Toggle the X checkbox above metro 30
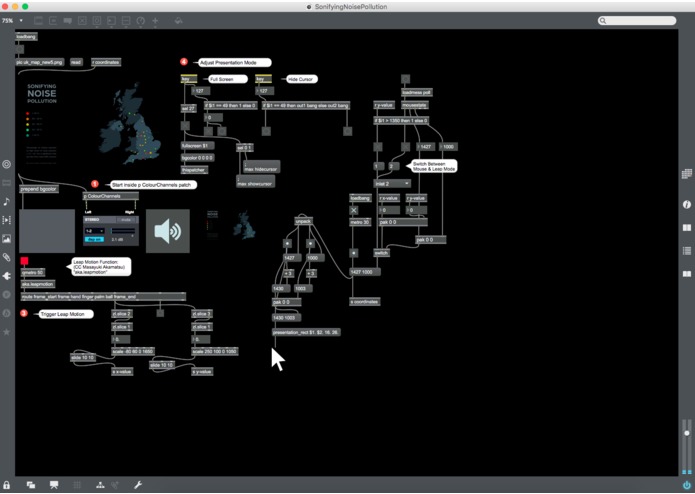 click(x=354, y=210)
